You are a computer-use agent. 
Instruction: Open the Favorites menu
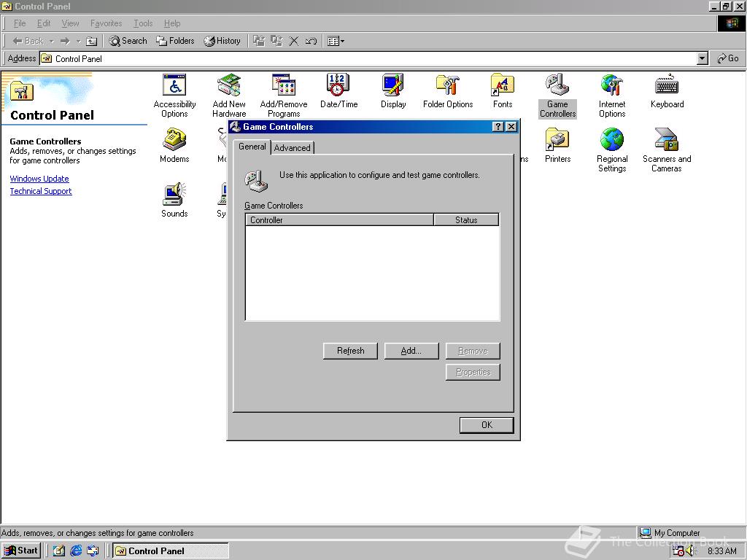106,23
